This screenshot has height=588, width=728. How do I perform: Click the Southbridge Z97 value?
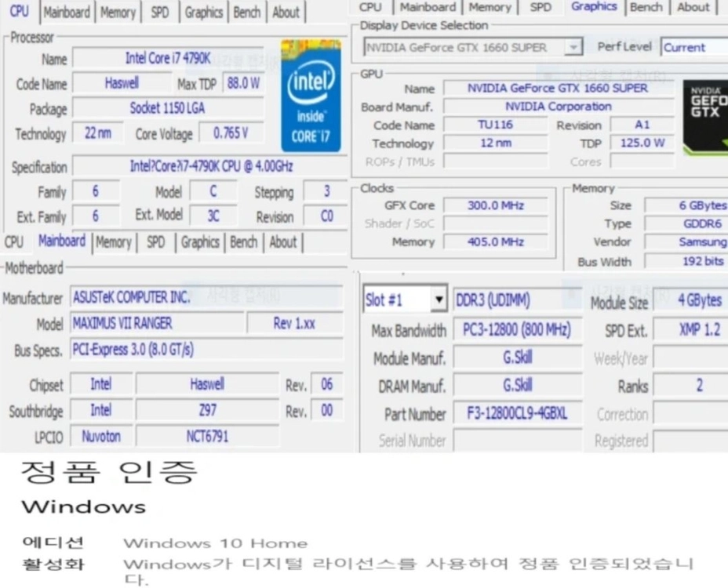(x=207, y=410)
